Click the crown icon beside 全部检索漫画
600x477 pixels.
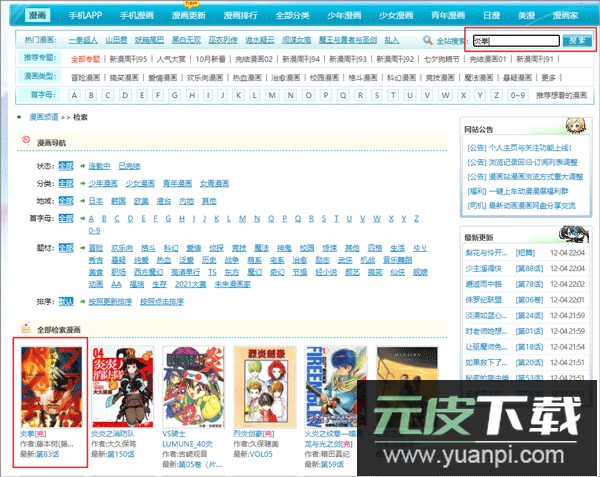pyautogui.click(x=24, y=328)
